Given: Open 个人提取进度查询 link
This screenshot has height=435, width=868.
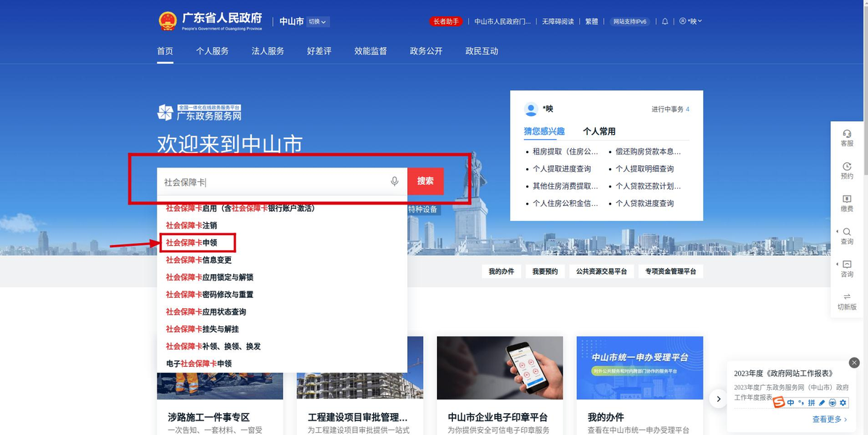Looking at the screenshot, I should click(x=562, y=169).
